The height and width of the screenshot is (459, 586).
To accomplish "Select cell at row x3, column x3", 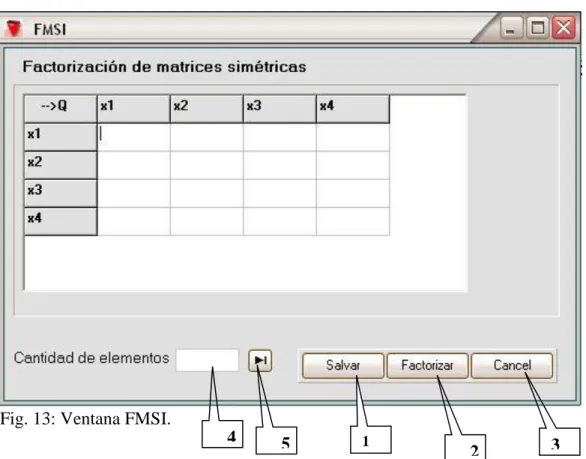I will coord(280,193).
